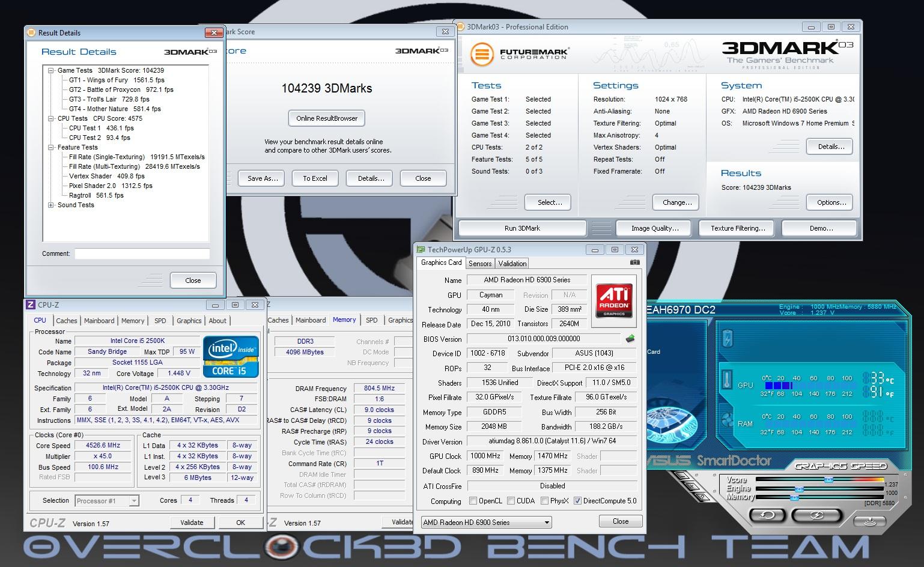Click the SmartDoctor lightning battery icon
The image size is (924, 567).
click(x=728, y=338)
